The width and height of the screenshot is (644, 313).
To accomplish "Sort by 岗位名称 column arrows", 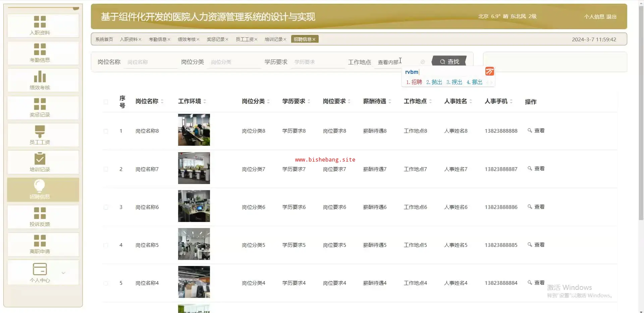I will [x=162, y=101].
